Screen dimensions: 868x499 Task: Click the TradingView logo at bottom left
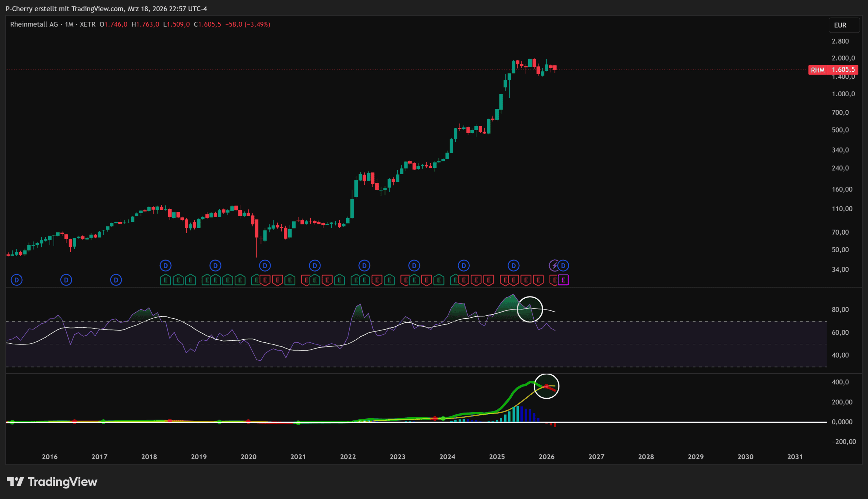click(52, 481)
